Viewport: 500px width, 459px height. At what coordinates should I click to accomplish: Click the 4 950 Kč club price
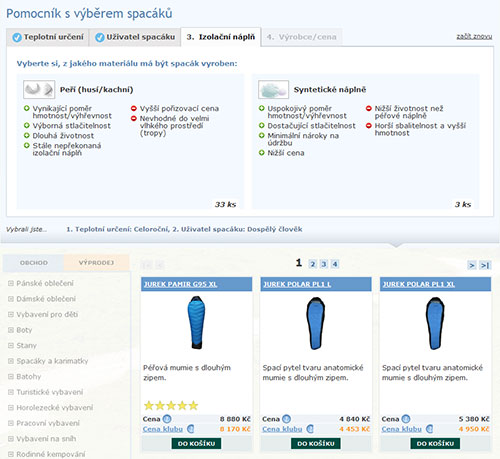(474, 429)
